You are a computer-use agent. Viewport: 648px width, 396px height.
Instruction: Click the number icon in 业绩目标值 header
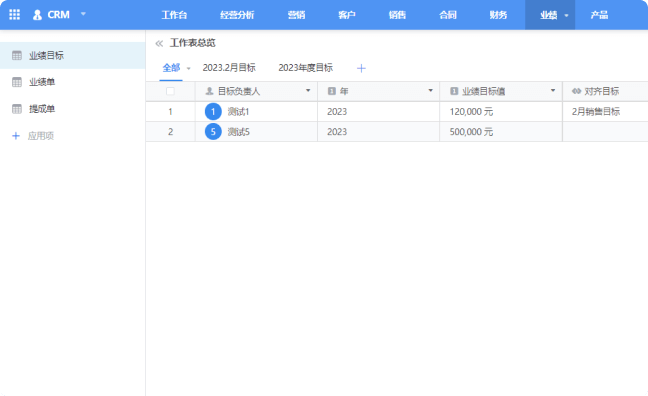coord(454,91)
